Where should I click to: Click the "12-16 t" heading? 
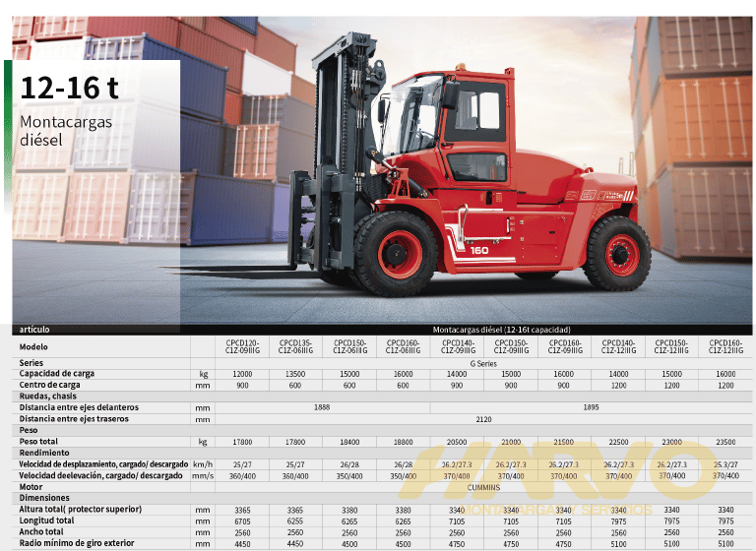(x=70, y=88)
